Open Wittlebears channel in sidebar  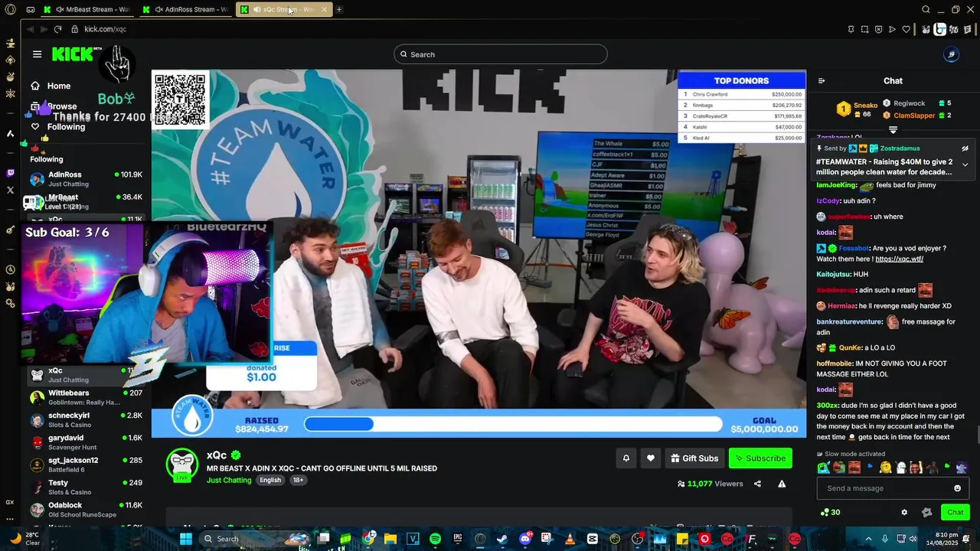(x=87, y=397)
